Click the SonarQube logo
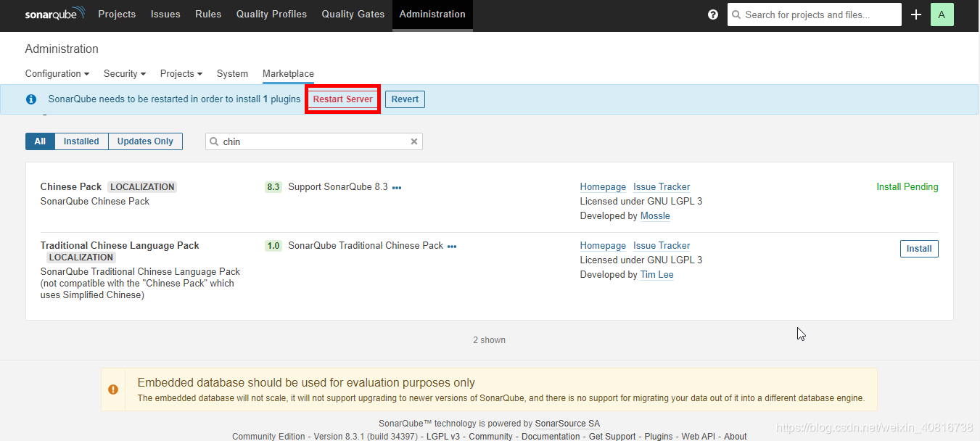 coord(54,14)
